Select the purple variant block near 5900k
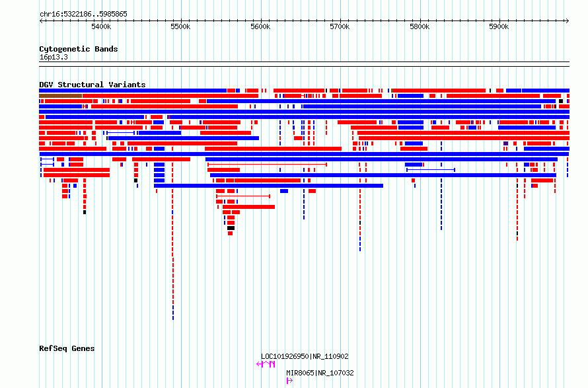Viewport: 588px width, 388px height. point(505,143)
